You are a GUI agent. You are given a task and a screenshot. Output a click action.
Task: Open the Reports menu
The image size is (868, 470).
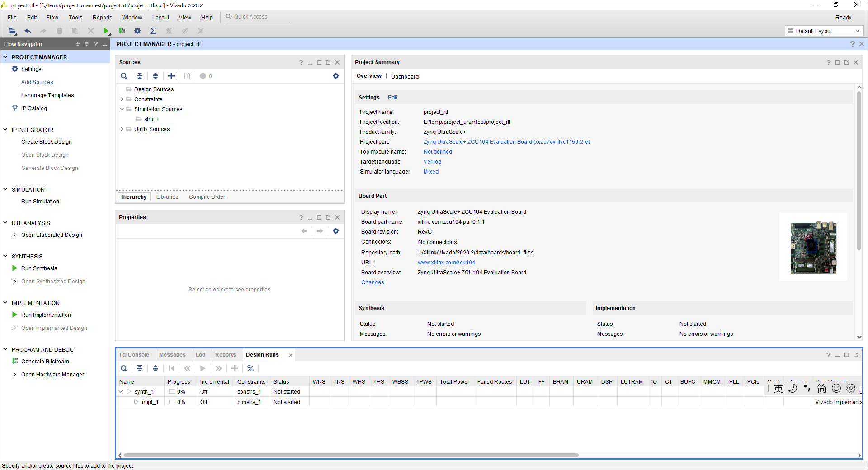pyautogui.click(x=102, y=18)
